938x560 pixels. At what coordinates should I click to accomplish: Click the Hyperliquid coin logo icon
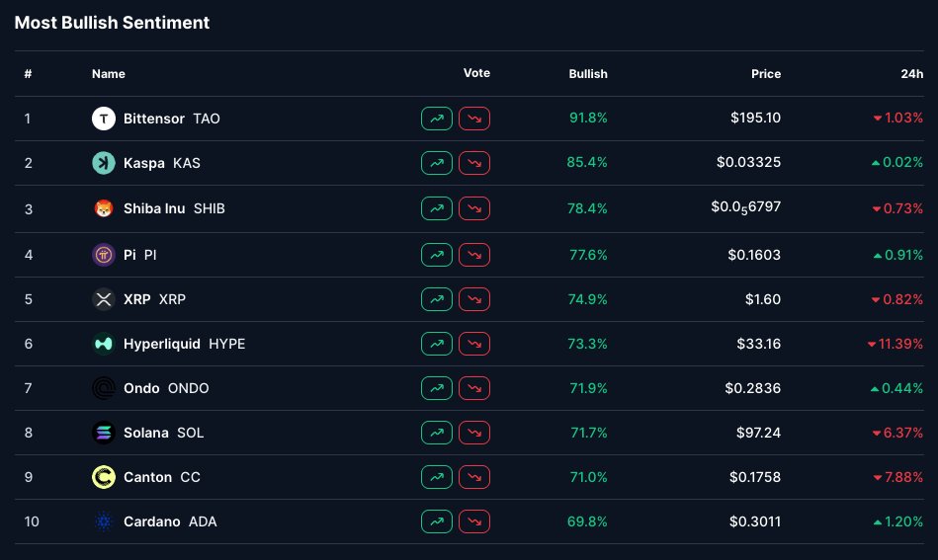point(104,344)
